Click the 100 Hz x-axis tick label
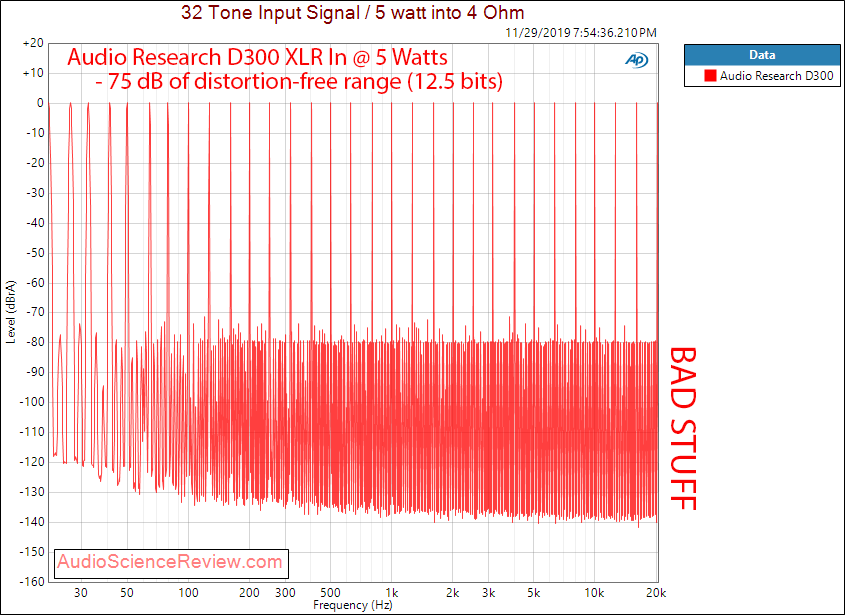This screenshot has width=845, height=615. point(188,593)
